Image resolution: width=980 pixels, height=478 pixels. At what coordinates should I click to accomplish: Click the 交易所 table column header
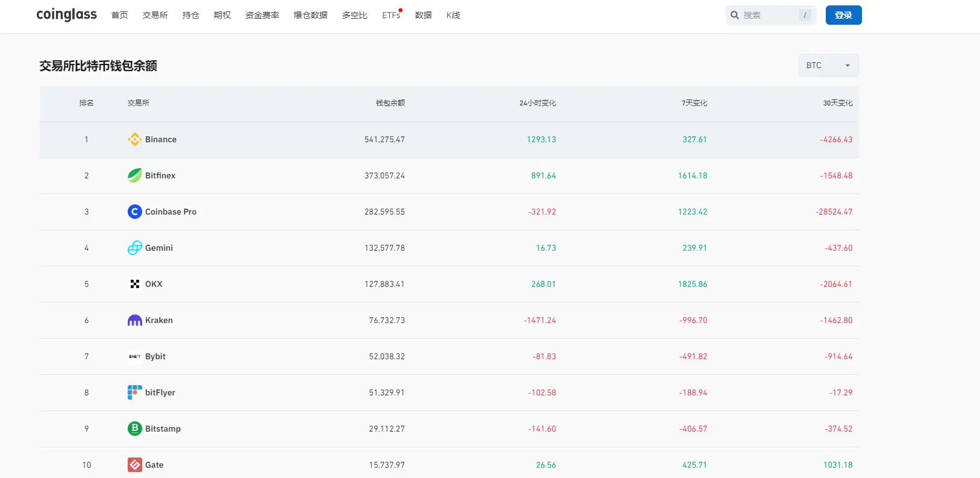tap(139, 103)
